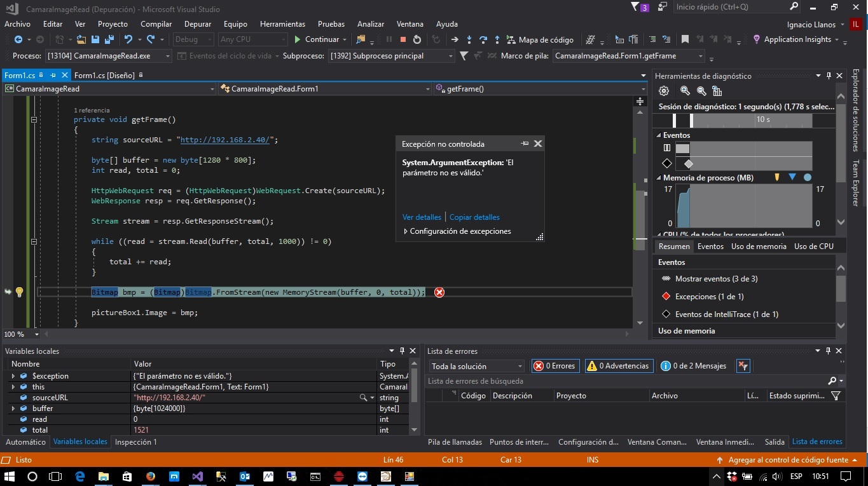868x486 pixels.
Task: Navigate backward with the blue arrow
Action: (x=18, y=39)
